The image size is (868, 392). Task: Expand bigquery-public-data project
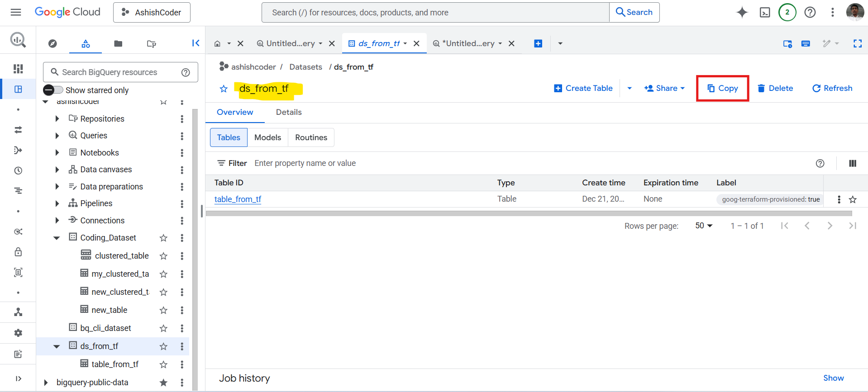[45, 383]
